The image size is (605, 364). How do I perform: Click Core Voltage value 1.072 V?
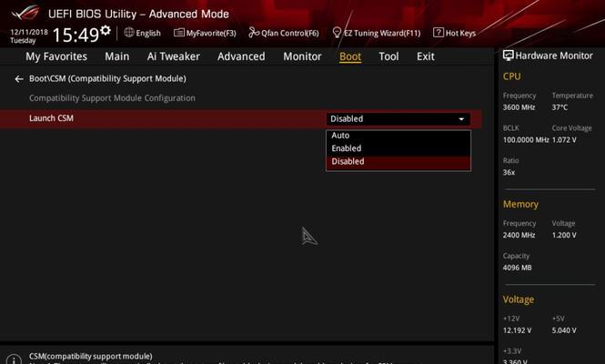pyautogui.click(x=564, y=140)
